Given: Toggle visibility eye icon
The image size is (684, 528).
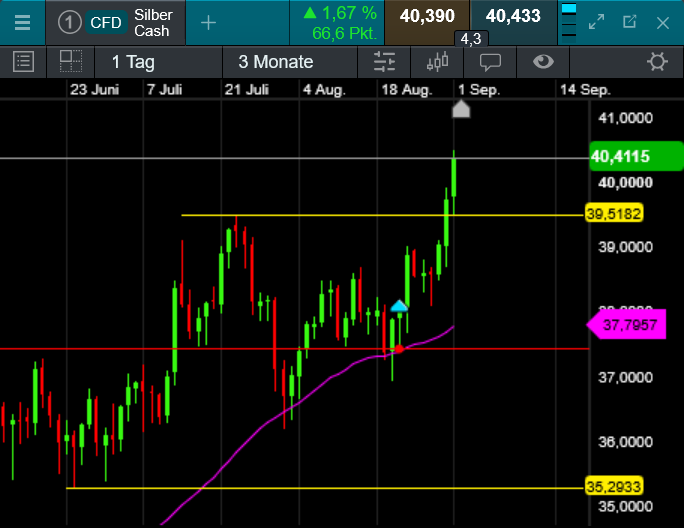Looking at the screenshot, I should tap(543, 62).
